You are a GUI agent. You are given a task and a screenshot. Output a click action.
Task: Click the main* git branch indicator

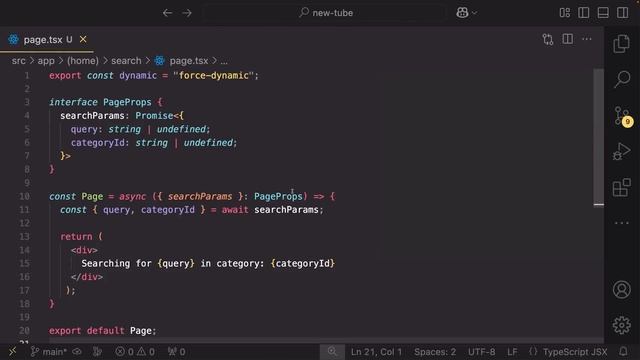(x=49, y=351)
